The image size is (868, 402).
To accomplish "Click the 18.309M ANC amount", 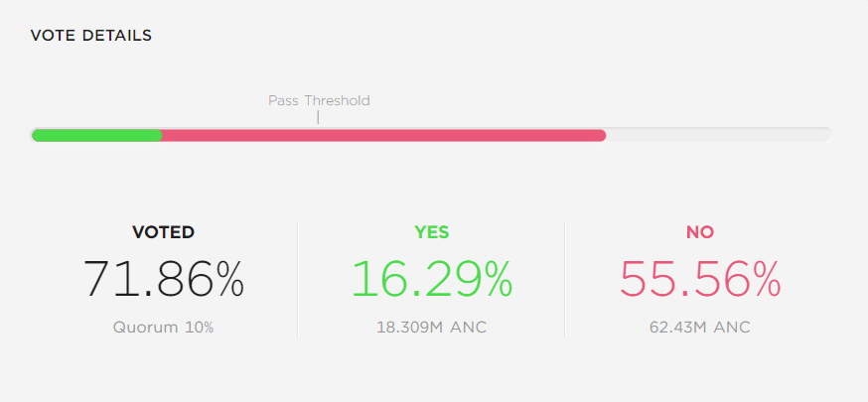I will pyautogui.click(x=431, y=327).
